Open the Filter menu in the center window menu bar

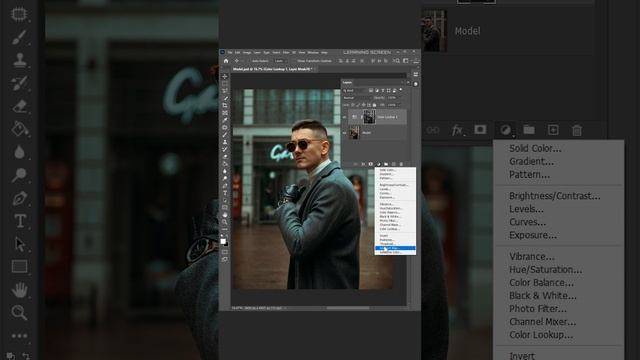286,53
